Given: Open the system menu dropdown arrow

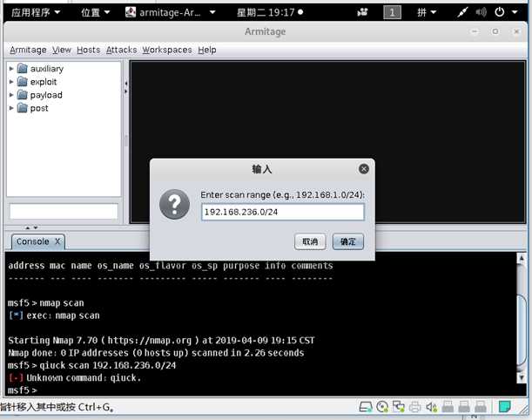Looking at the screenshot, I should [x=515, y=12].
